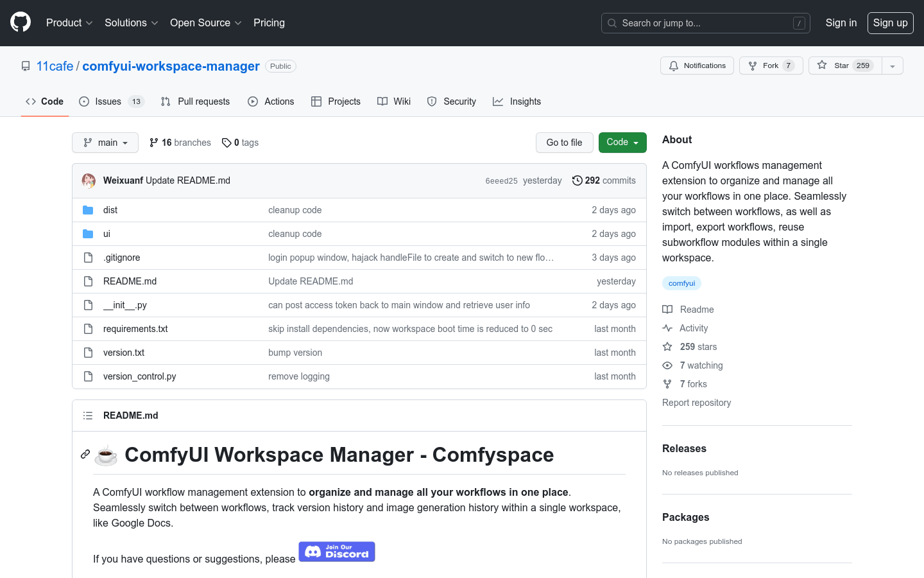Open the requirements.txt file name
The width and height of the screenshot is (924, 578).
click(135, 329)
